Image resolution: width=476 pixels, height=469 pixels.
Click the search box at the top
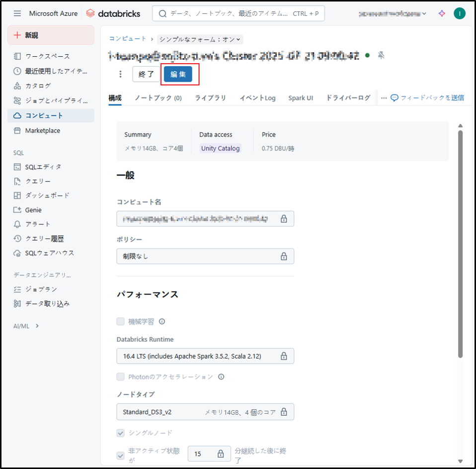[x=238, y=13]
